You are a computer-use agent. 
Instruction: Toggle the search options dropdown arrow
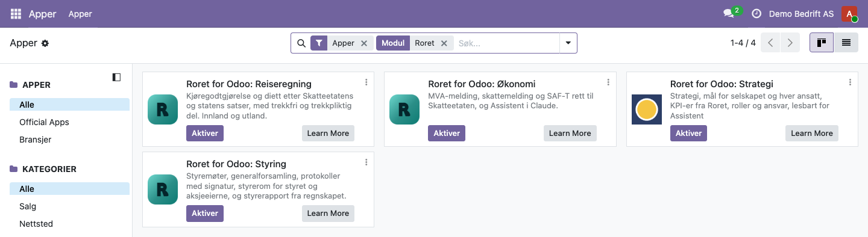coord(568,43)
